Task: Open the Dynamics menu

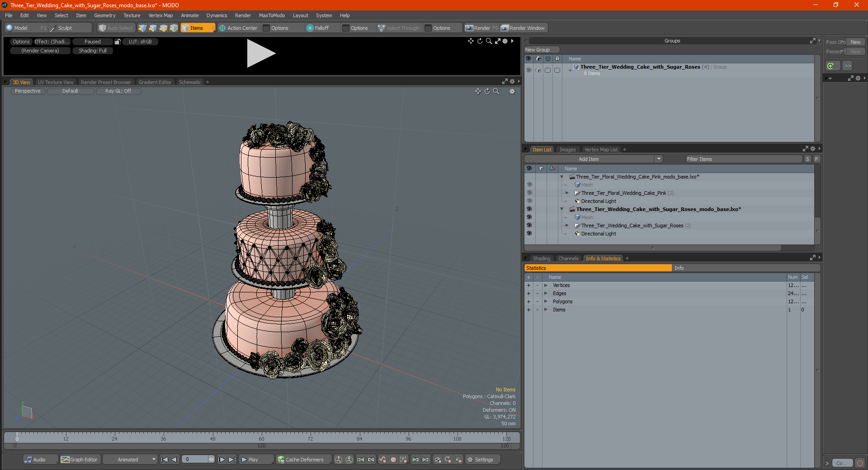Action: [217, 15]
